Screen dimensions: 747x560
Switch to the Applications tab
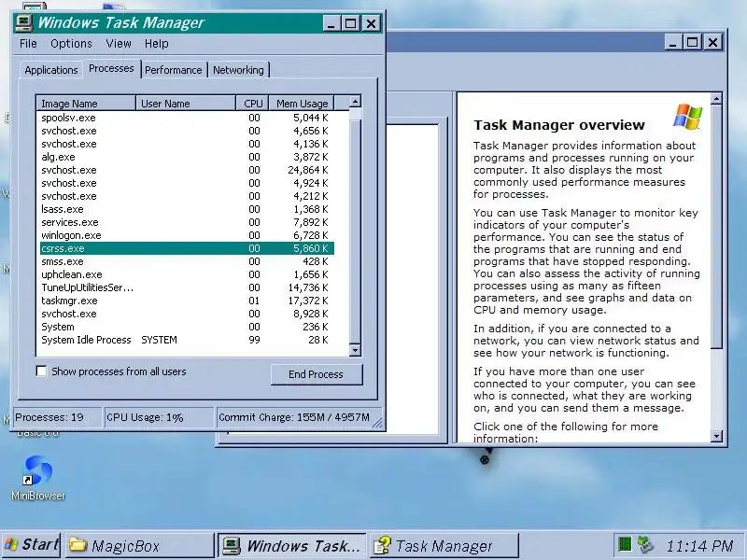tap(51, 70)
